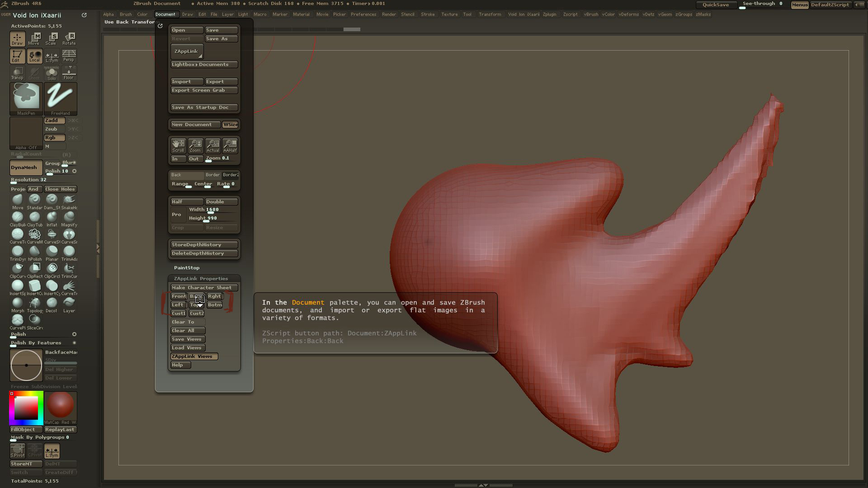The height and width of the screenshot is (488, 868).
Task: Click Export Screen Grab button
Action: point(204,90)
